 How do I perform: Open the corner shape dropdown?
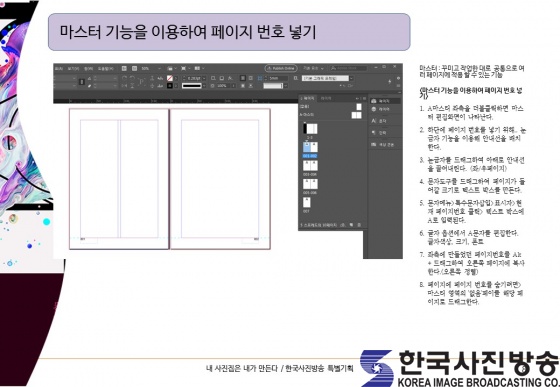(x=286, y=86)
